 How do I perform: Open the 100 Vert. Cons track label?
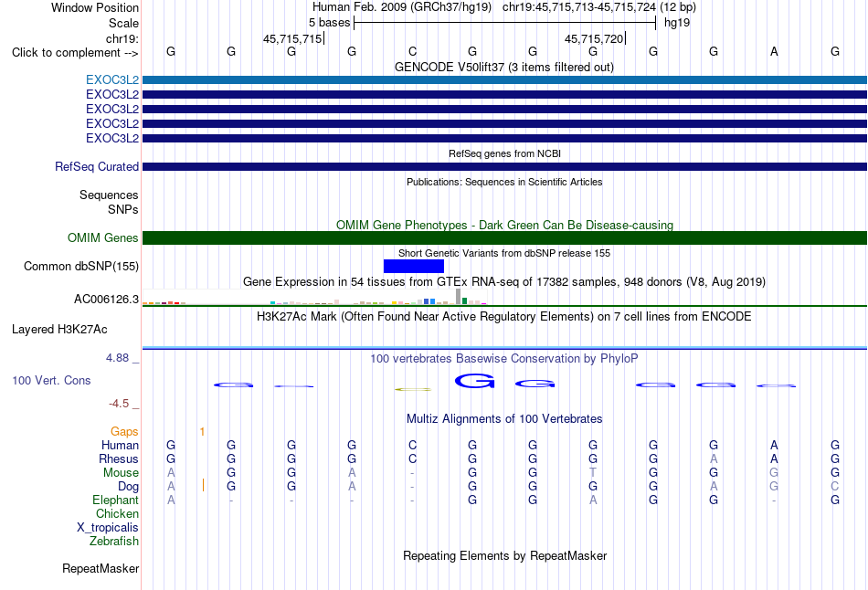pos(51,380)
